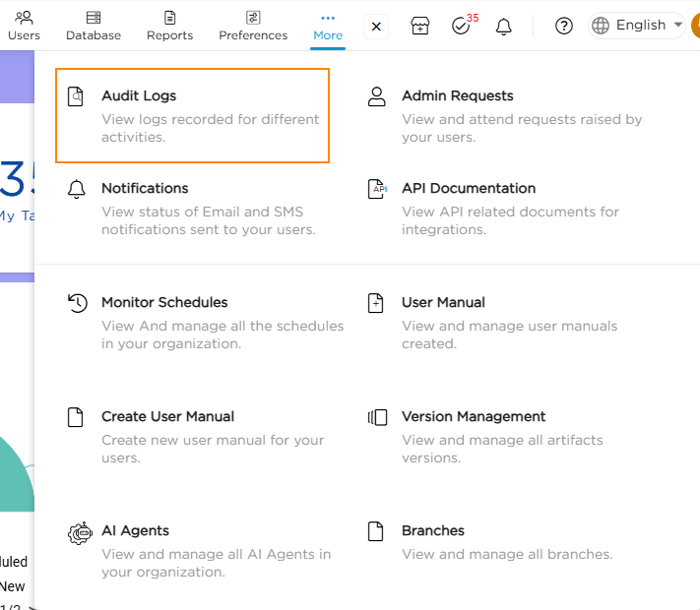Image resolution: width=700 pixels, height=610 pixels.
Task: Open Admin Requests
Action: click(457, 96)
